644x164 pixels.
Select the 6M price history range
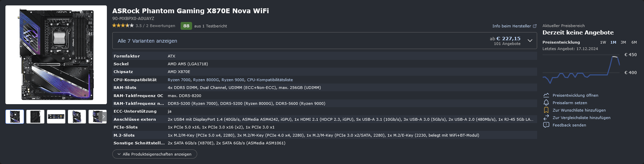point(634,42)
